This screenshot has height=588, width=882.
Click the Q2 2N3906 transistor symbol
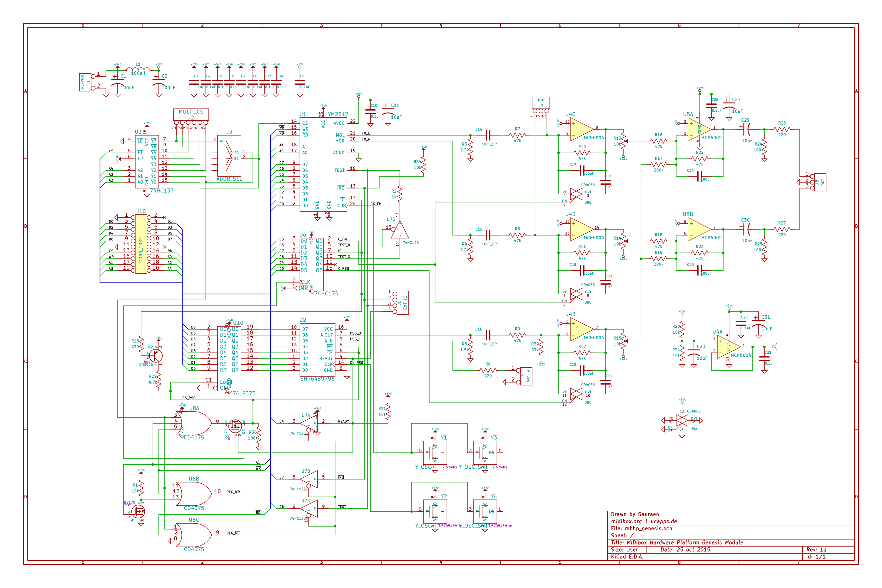157,355
